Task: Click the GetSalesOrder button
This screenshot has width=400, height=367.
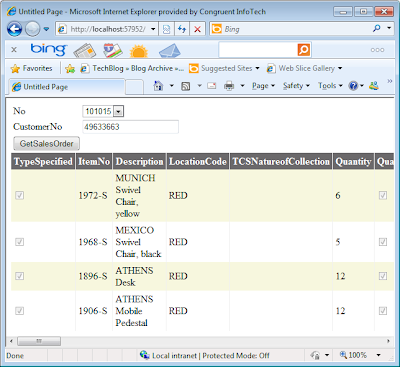Action: tap(46, 144)
